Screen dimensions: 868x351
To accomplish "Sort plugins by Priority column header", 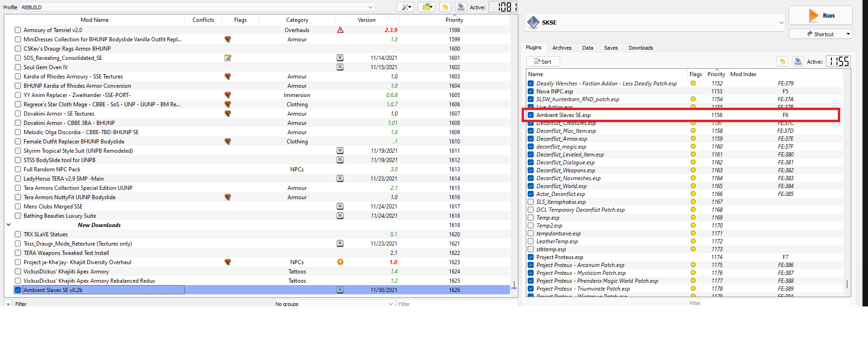I will (x=716, y=74).
